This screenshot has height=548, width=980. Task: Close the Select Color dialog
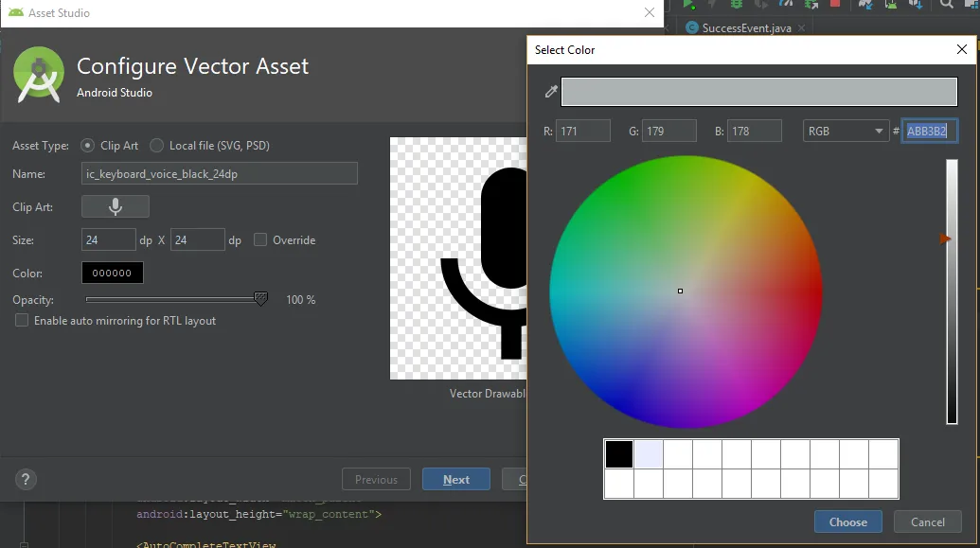click(x=962, y=49)
